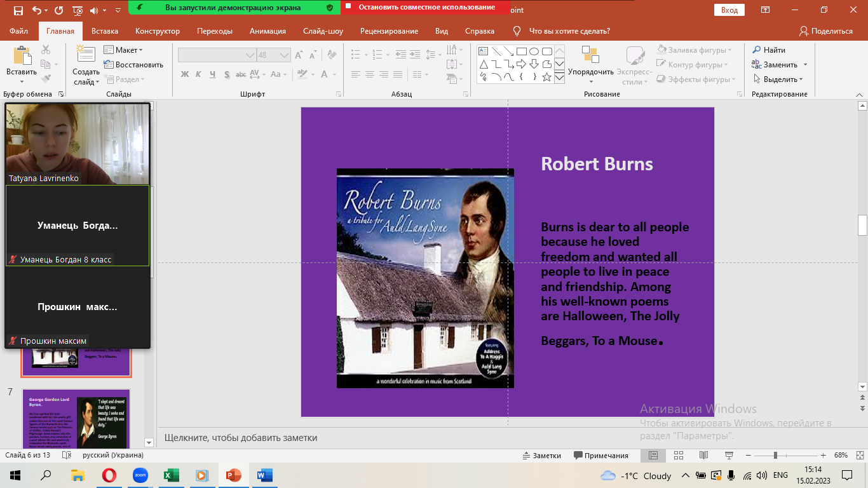868x488 pixels.
Task: Open Excel in the taskbar
Action: (x=171, y=475)
